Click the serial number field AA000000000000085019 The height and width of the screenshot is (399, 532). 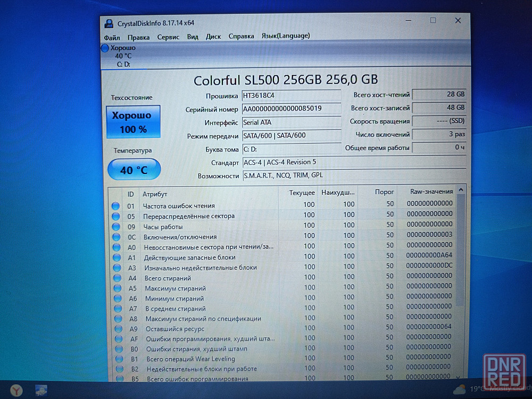[x=292, y=109]
